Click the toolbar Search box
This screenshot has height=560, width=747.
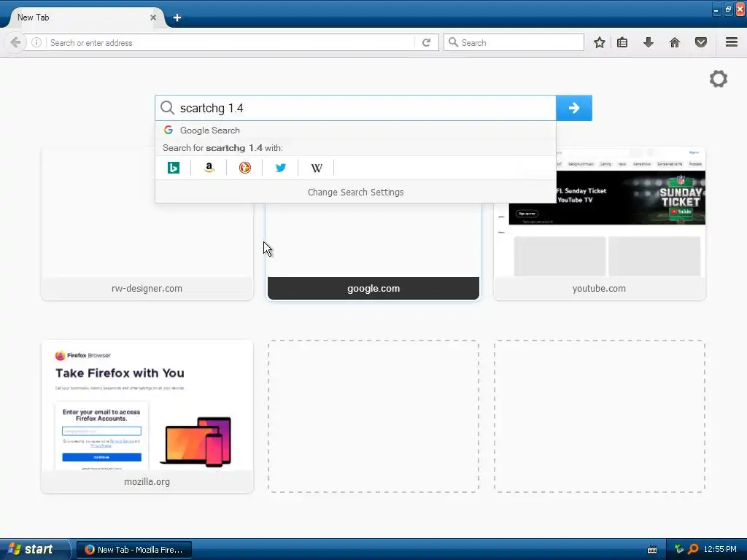(514, 42)
